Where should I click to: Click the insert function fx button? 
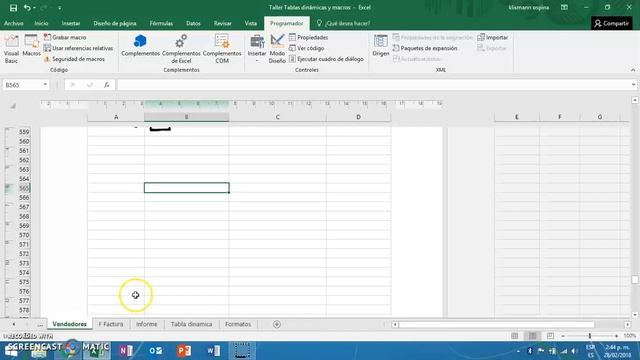[x=107, y=85]
